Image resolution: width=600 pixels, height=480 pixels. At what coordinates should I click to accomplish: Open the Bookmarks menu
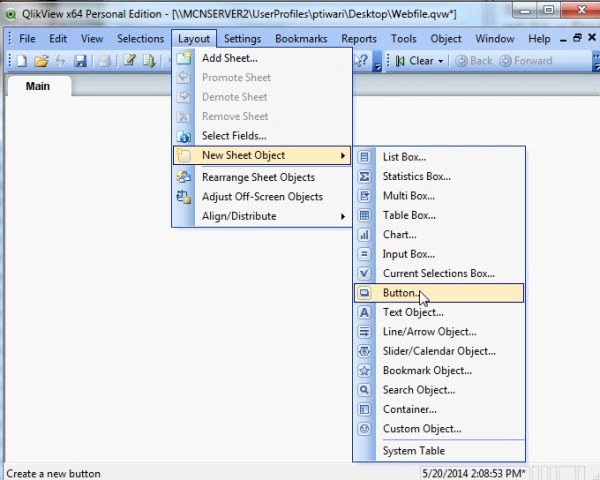tap(301, 39)
